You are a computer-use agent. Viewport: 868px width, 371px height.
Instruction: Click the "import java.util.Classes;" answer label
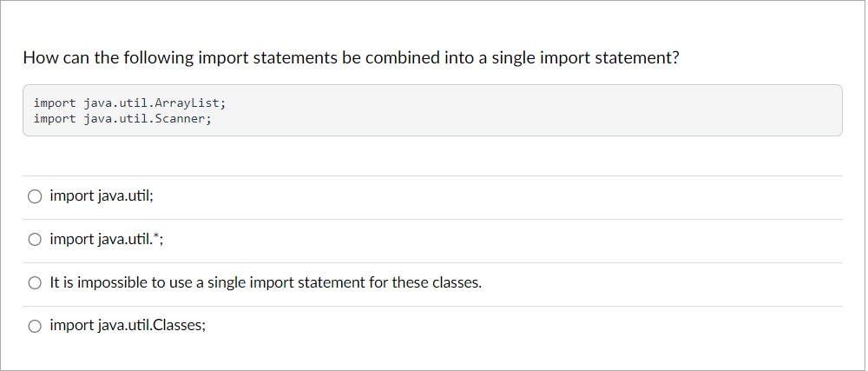(x=128, y=327)
